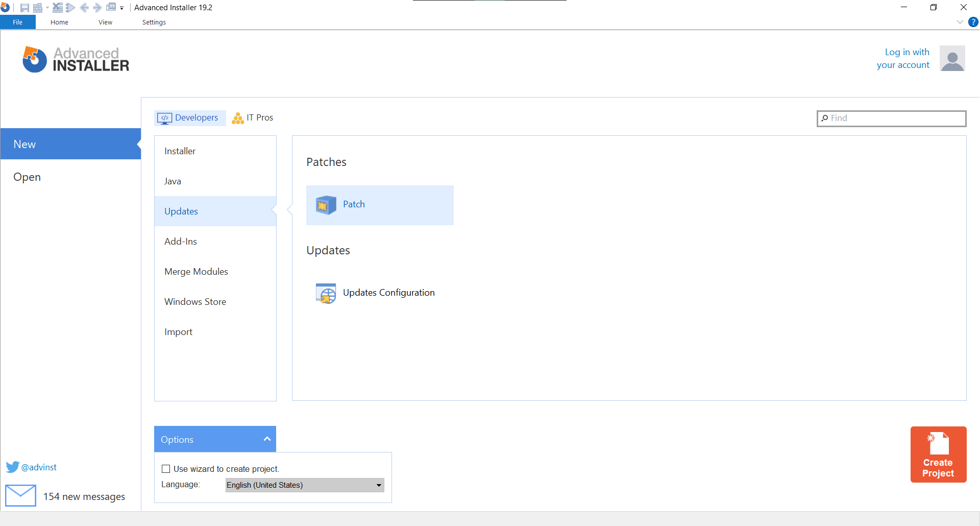Click the Build bricks icon in quick access toolbar
Image resolution: width=980 pixels, height=526 pixels.
click(38, 8)
